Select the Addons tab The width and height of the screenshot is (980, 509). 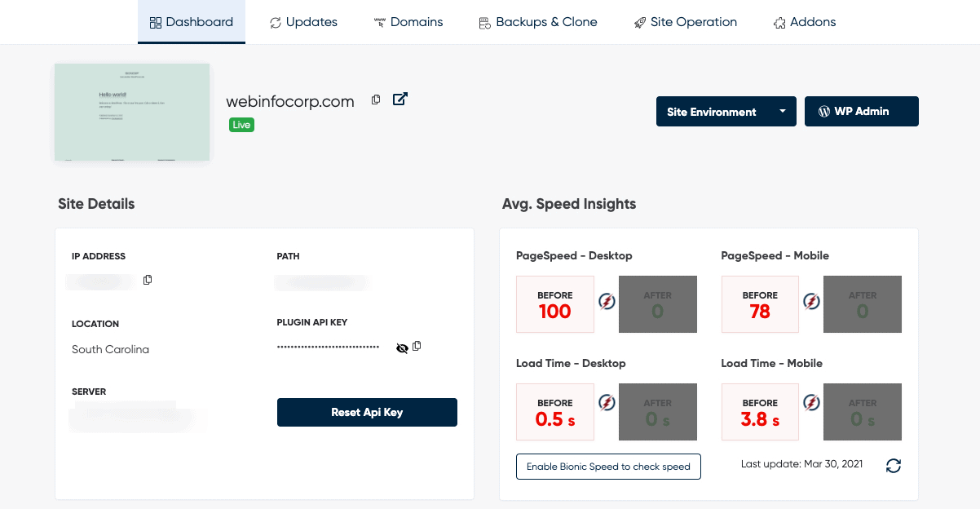point(805,22)
